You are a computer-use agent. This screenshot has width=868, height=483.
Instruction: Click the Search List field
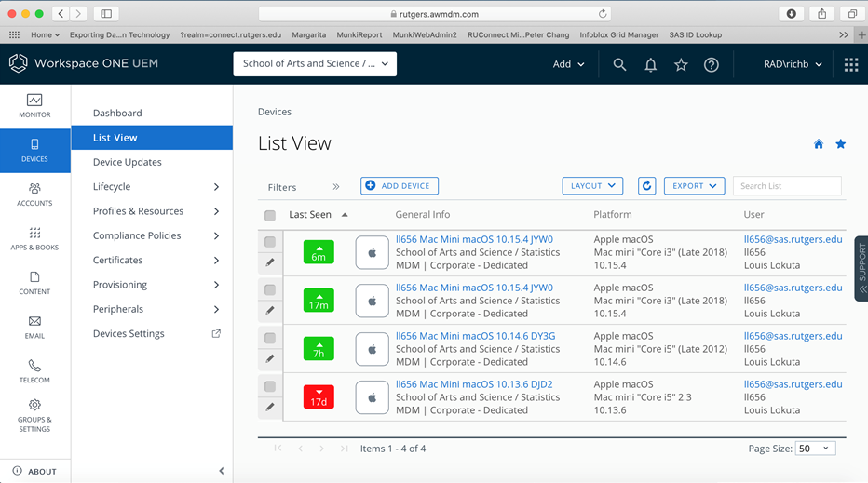pos(787,186)
